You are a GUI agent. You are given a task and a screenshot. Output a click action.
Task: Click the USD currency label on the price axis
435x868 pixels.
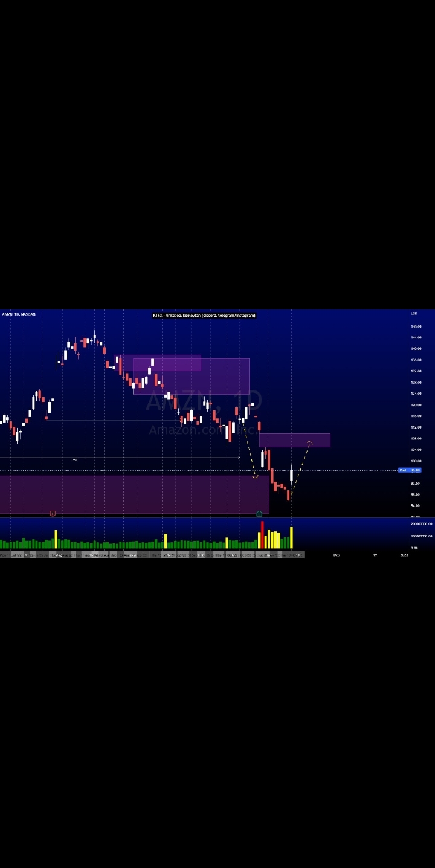pos(414,314)
